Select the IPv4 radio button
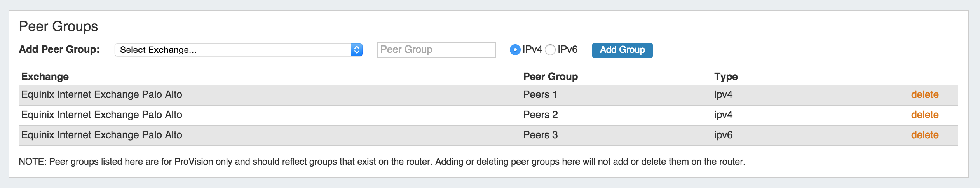Screen dimensions: 980x188 coord(515,50)
